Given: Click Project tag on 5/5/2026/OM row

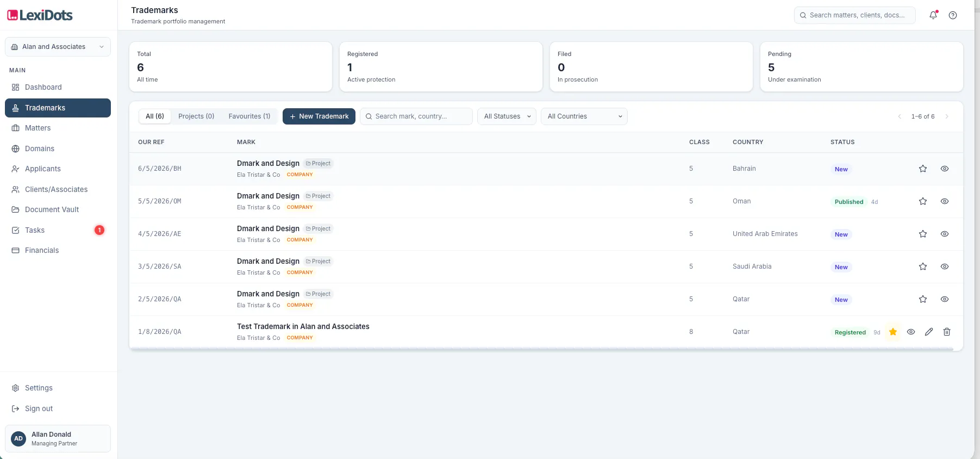Looking at the screenshot, I should (x=318, y=196).
